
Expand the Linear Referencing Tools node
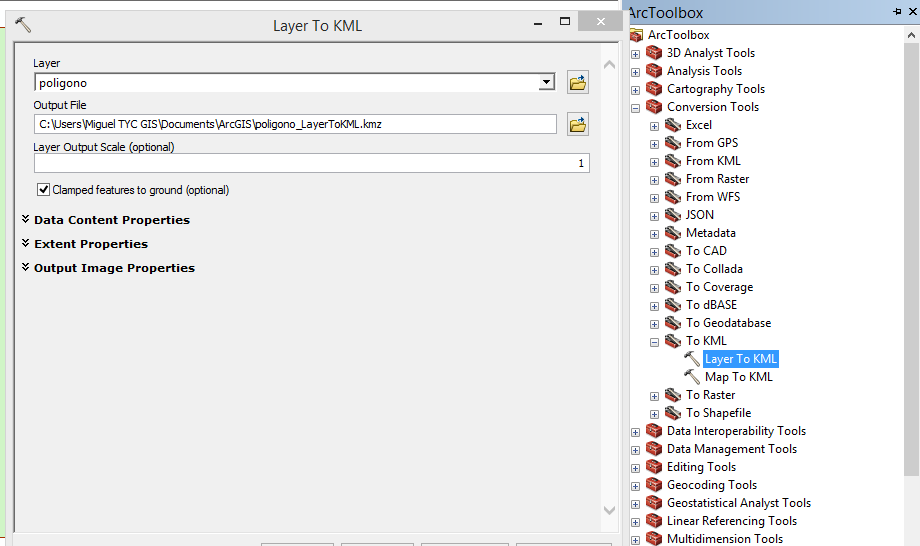point(635,522)
